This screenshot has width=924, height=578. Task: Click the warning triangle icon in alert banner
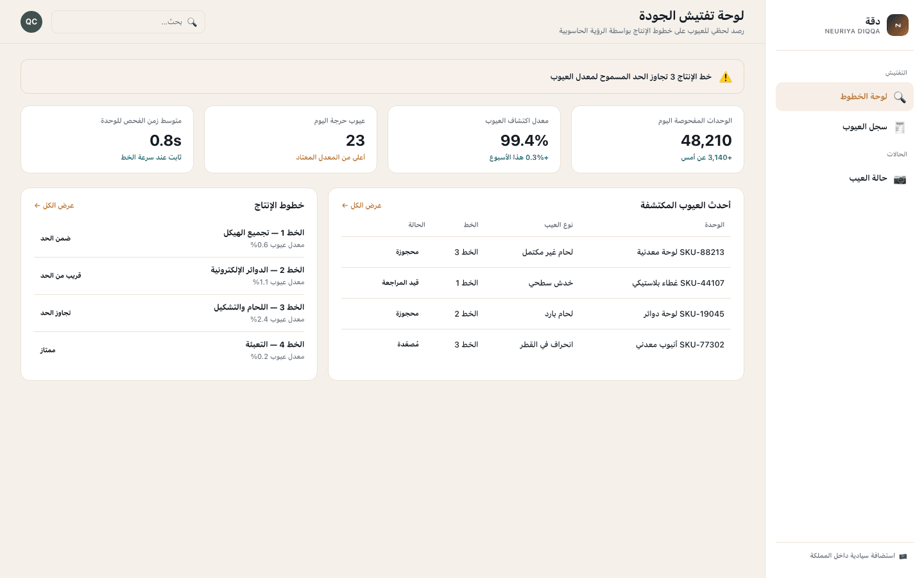pyautogui.click(x=726, y=77)
